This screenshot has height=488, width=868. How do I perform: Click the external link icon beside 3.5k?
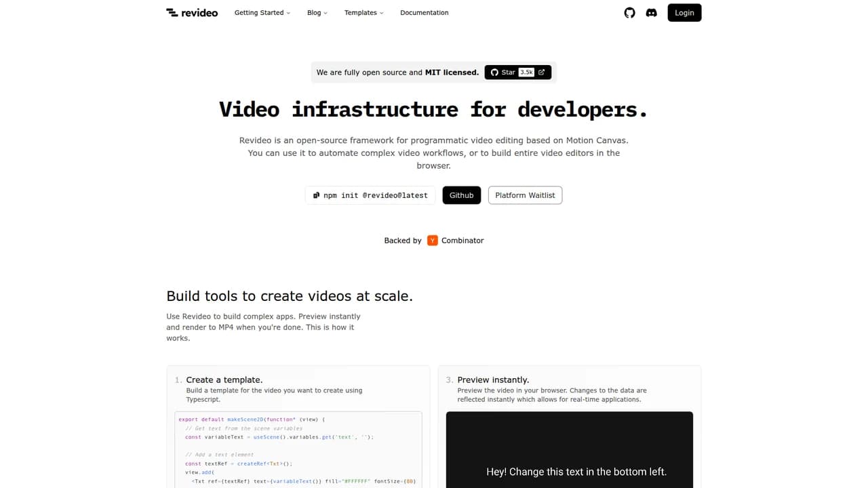[x=541, y=73]
